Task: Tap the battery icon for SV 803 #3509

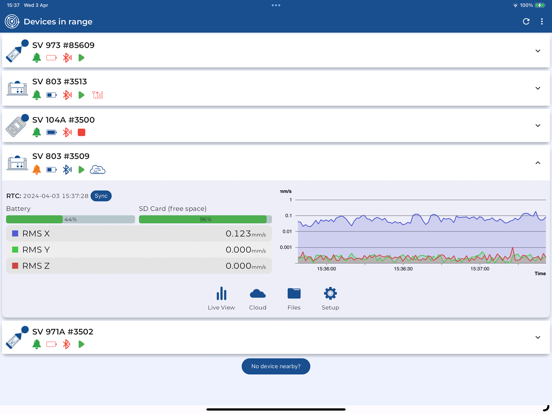Action: 51,170
